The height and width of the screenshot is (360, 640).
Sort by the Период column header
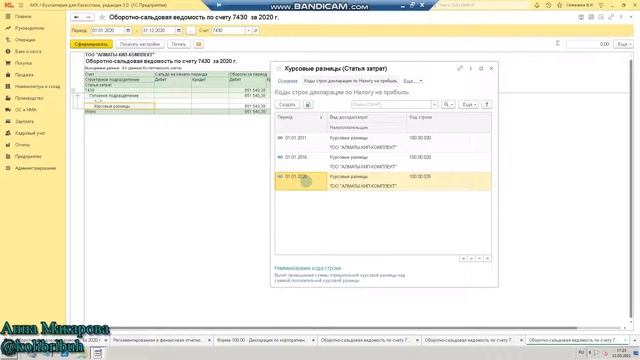click(x=301, y=122)
